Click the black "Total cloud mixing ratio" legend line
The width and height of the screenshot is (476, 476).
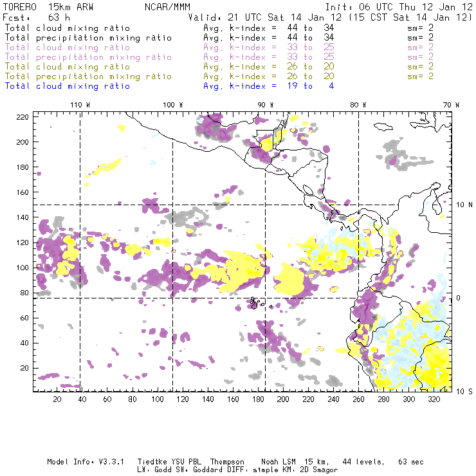pos(68,28)
